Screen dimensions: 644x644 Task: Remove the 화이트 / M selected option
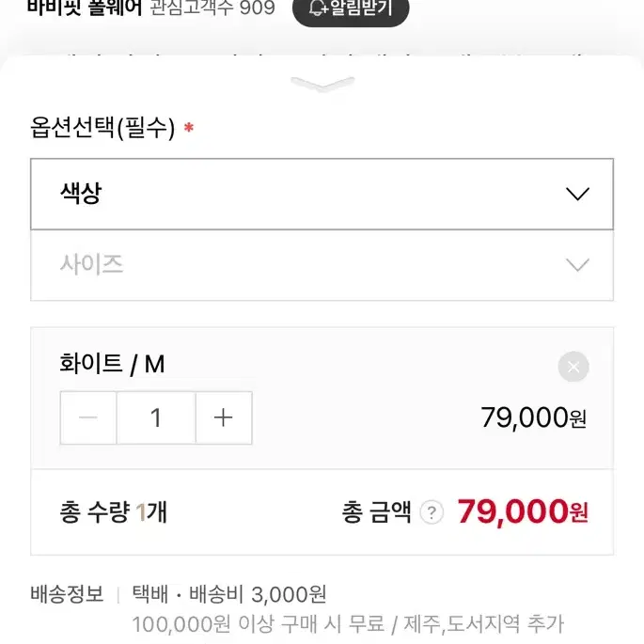(x=573, y=367)
